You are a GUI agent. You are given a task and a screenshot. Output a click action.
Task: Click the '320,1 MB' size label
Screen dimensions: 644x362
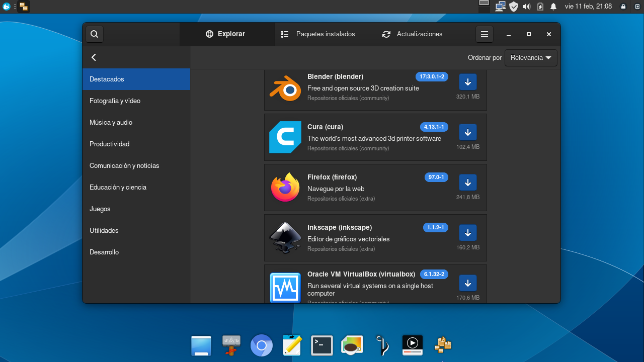[468, 97]
